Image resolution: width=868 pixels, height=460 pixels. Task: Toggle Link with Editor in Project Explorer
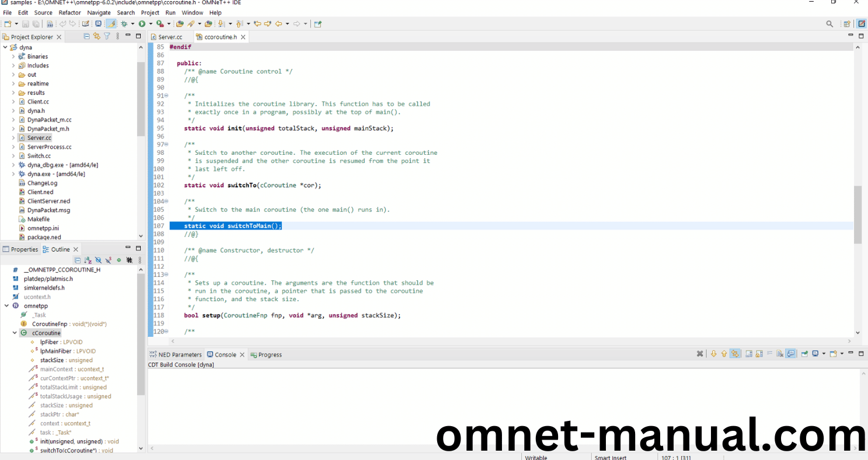pos(97,36)
